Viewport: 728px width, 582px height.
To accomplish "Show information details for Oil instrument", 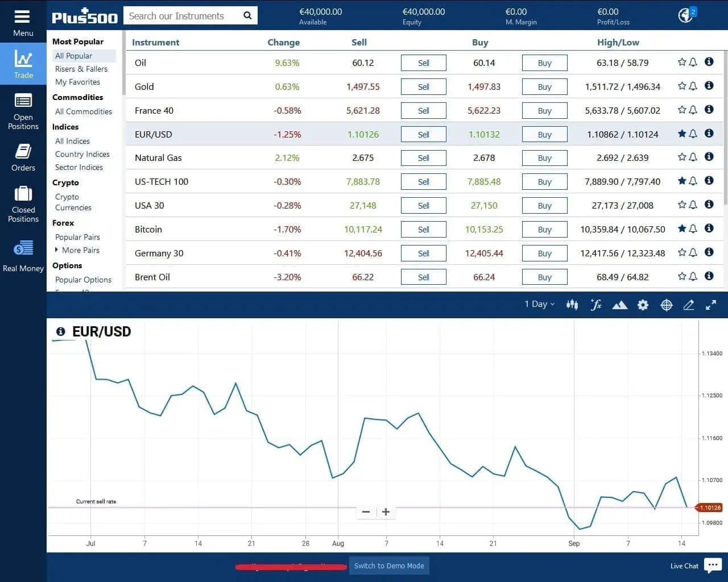I will tap(709, 63).
